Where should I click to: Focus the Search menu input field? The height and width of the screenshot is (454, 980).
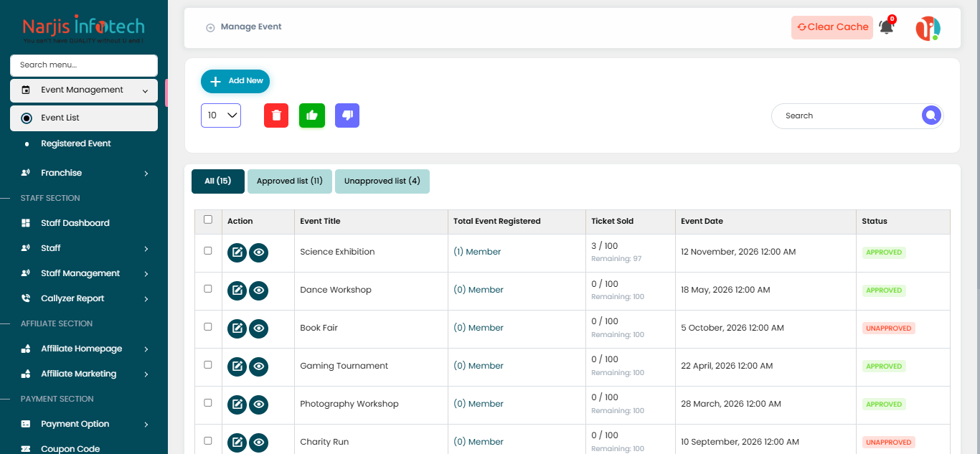(84, 65)
